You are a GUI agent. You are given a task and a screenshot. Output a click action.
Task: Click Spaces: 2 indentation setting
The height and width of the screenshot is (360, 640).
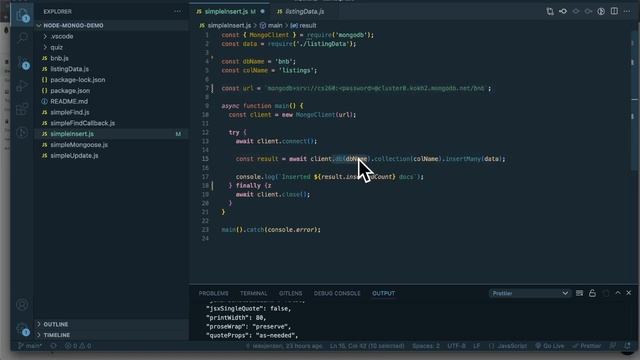(425, 346)
